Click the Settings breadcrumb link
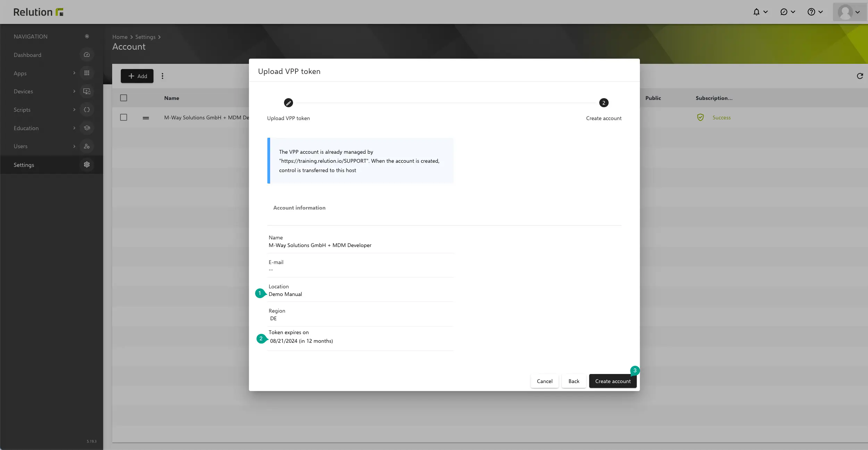Image resolution: width=868 pixels, height=450 pixels. click(145, 37)
